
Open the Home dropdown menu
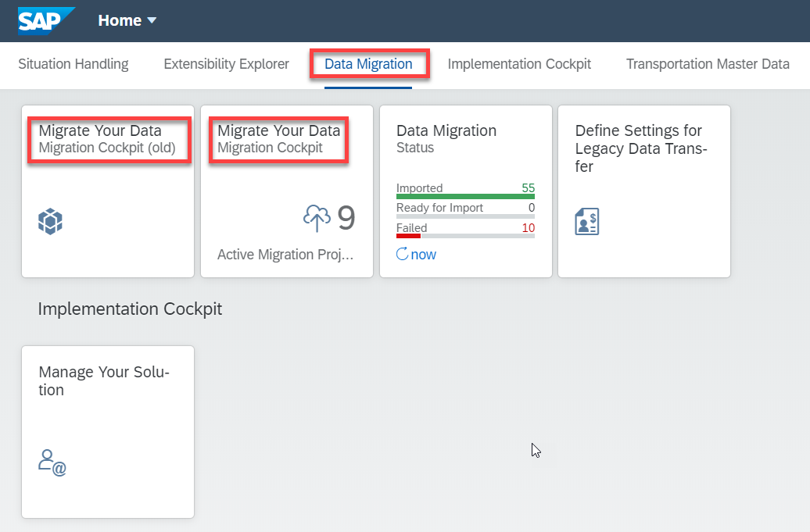click(127, 20)
